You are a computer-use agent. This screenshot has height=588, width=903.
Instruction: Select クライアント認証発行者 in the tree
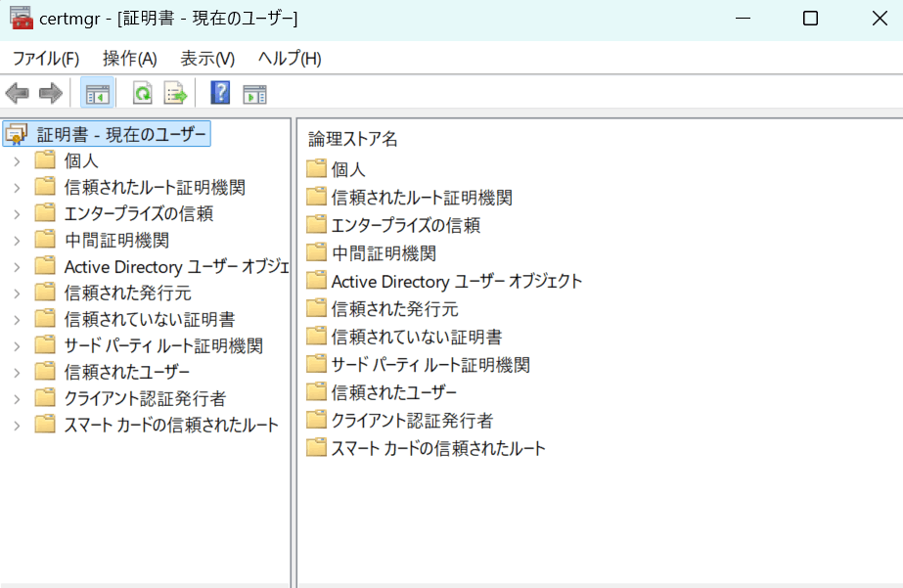pyautogui.click(x=145, y=398)
